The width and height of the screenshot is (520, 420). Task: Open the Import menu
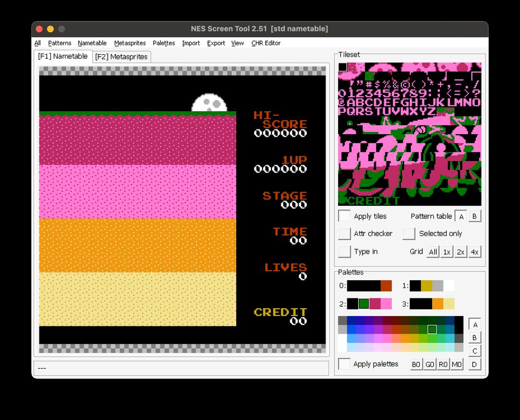[191, 43]
